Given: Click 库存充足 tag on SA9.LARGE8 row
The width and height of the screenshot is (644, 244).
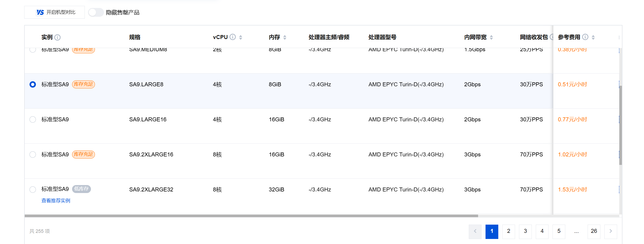Looking at the screenshot, I should 83,84.
